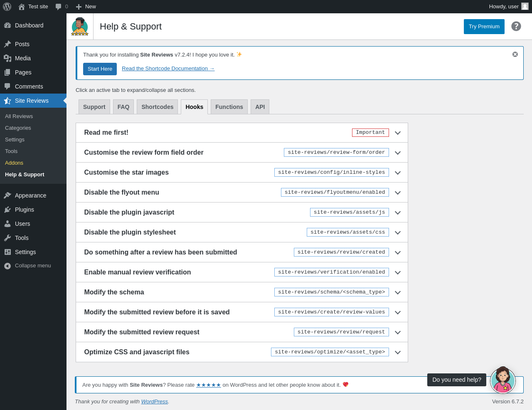
Task: Switch to the Functions tab
Action: coord(229,107)
